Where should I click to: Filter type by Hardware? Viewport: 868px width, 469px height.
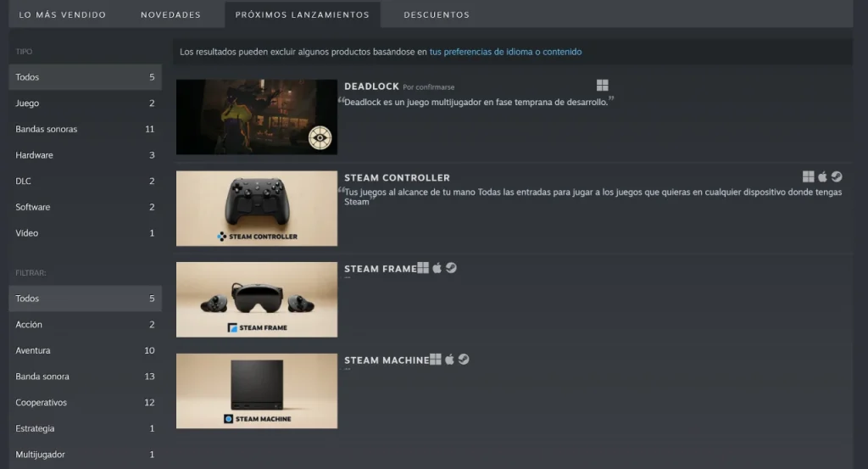(x=34, y=155)
